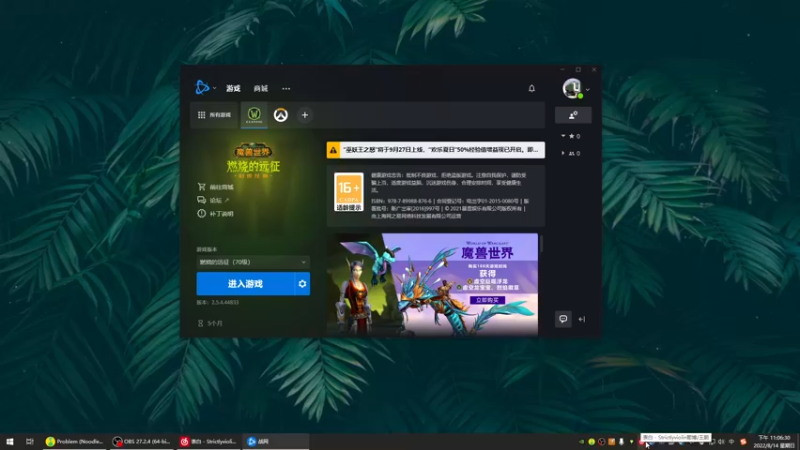Click the 燃烧的远征 game logo
This screenshot has width=800, height=450.
click(x=253, y=160)
